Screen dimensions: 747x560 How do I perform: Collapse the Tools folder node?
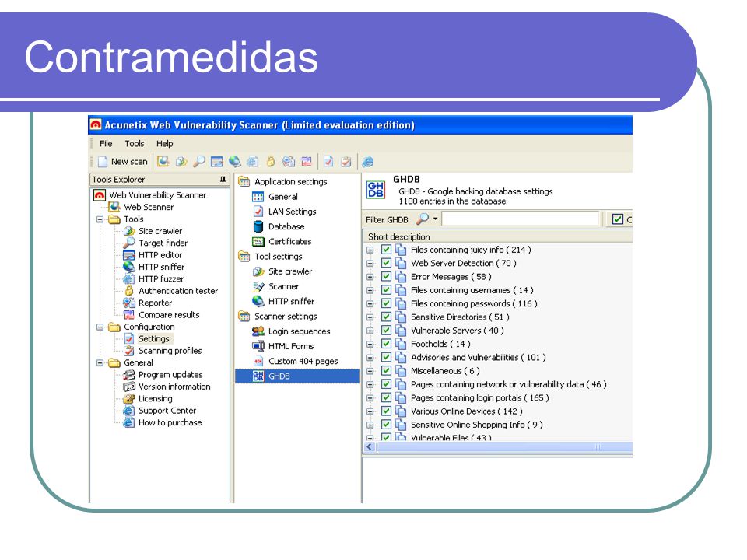[x=100, y=219]
